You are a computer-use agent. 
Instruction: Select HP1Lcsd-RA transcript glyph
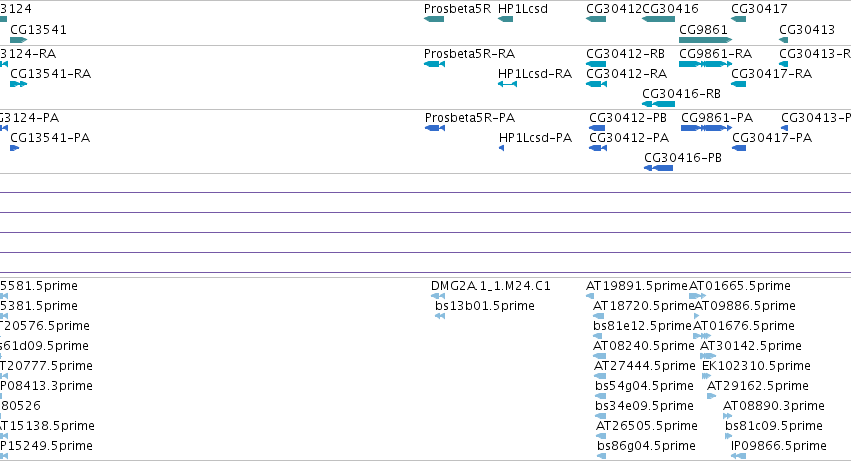(x=507, y=84)
